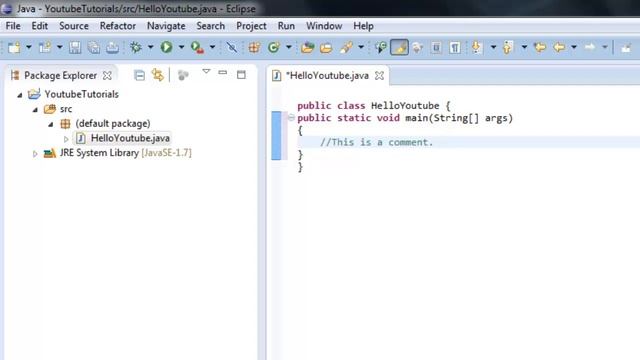Open the Project menu
This screenshot has width=640, height=360.
pyautogui.click(x=251, y=26)
